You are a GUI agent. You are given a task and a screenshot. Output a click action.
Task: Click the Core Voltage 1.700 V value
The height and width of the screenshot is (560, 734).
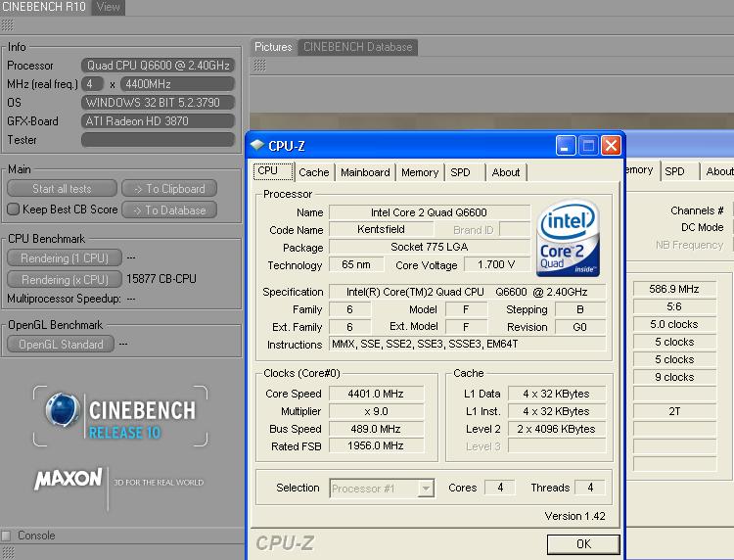497,265
